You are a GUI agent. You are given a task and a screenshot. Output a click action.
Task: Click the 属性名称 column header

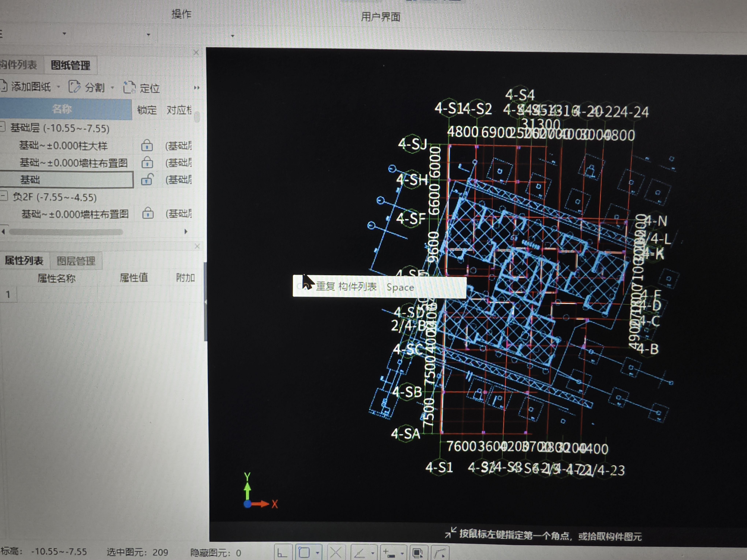coord(56,278)
